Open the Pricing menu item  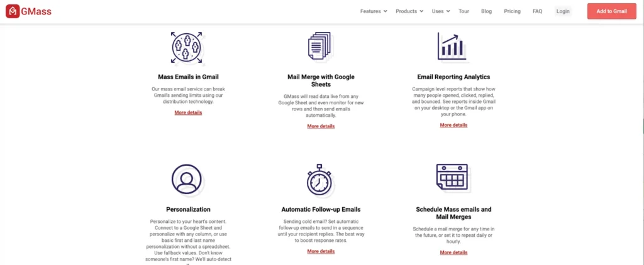[x=512, y=11]
